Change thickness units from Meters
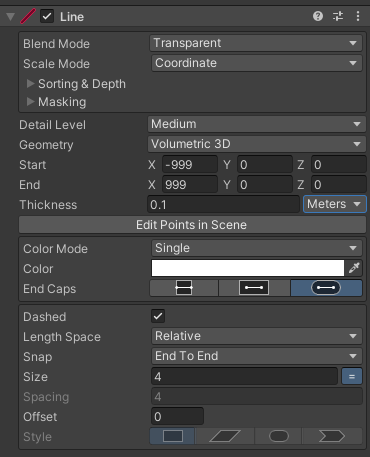This screenshot has width=370, height=457. [335, 204]
